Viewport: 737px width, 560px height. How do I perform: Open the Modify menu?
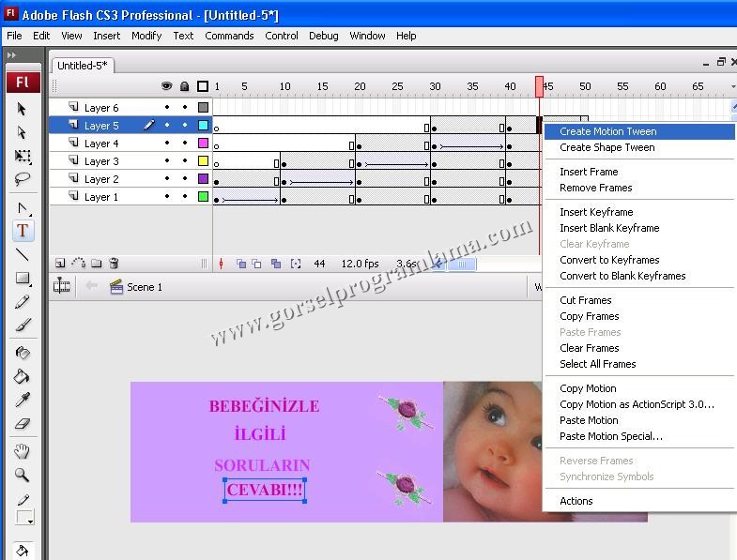pyautogui.click(x=146, y=36)
